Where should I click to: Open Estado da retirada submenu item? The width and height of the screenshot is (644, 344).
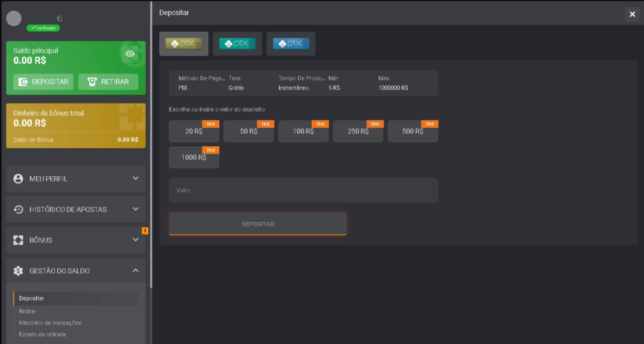pyautogui.click(x=42, y=334)
